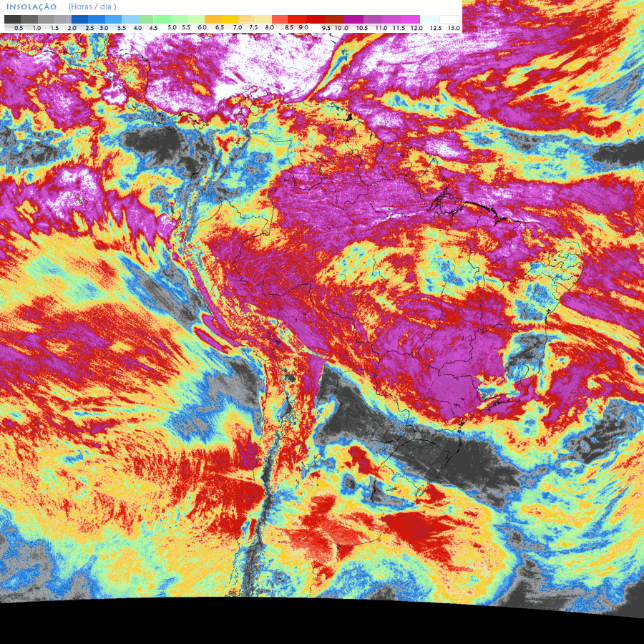
Task: Click the 3.5 legend value
Action: [122, 28]
